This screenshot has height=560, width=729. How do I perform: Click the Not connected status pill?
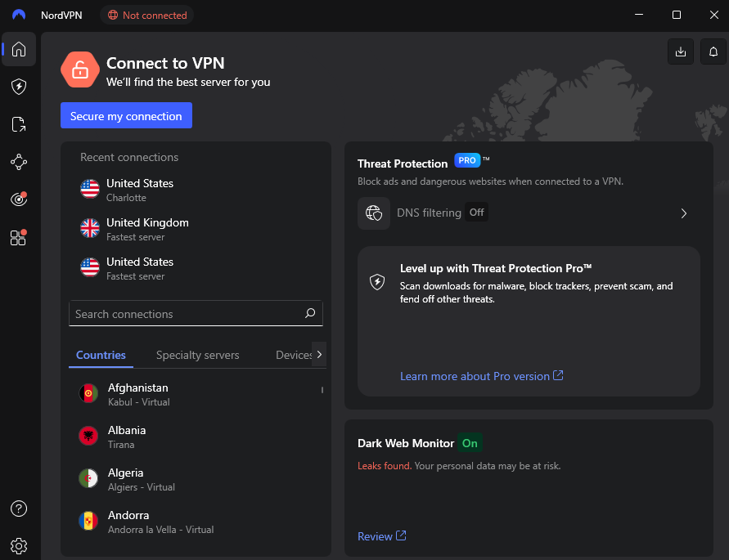point(146,15)
